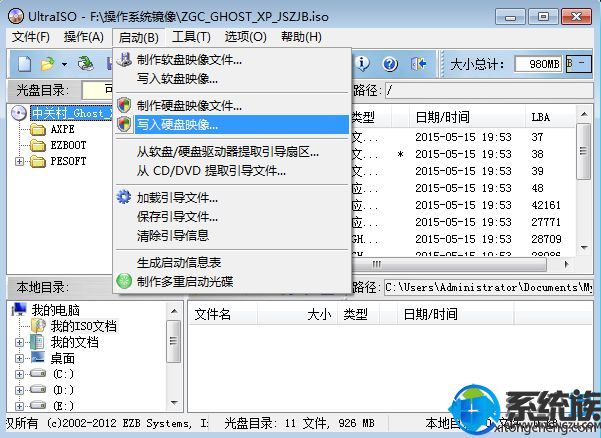Viewport: 601px width, 438px height.
Task: Click the PESOFT folder icon
Action: click(38, 162)
